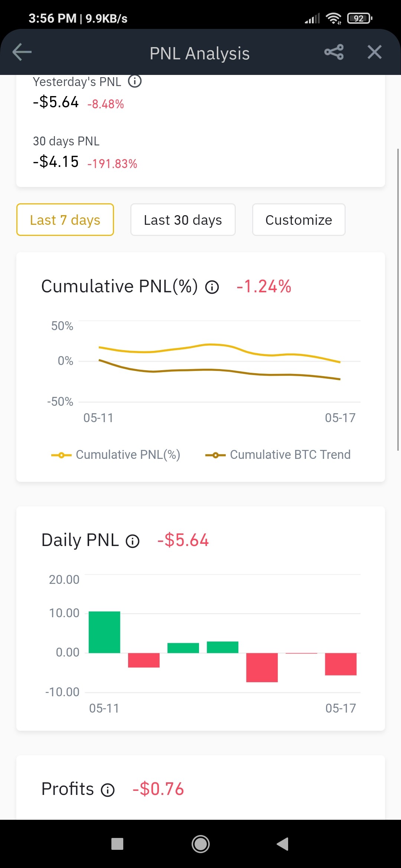Toggle Cumulative BTC Trend legend series
This screenshot has width=401, height=868.
point(278,455)
